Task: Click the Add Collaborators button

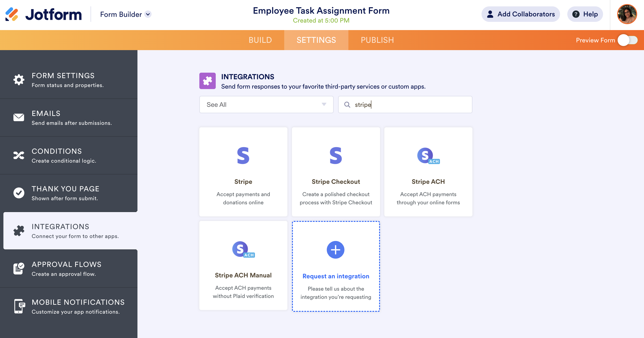Action: [520, 14]
